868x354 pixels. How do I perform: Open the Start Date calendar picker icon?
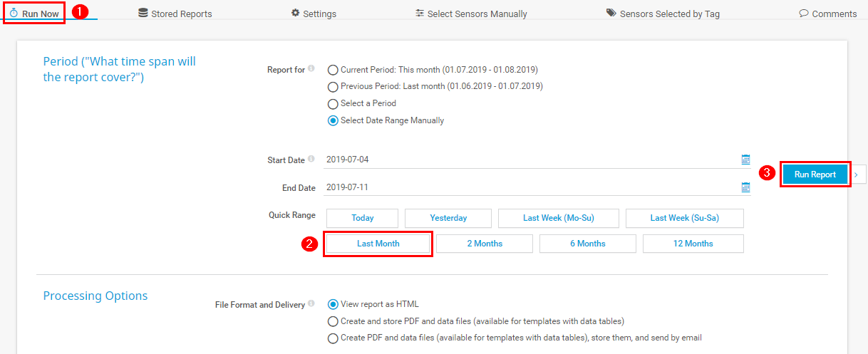pos(745,160)
